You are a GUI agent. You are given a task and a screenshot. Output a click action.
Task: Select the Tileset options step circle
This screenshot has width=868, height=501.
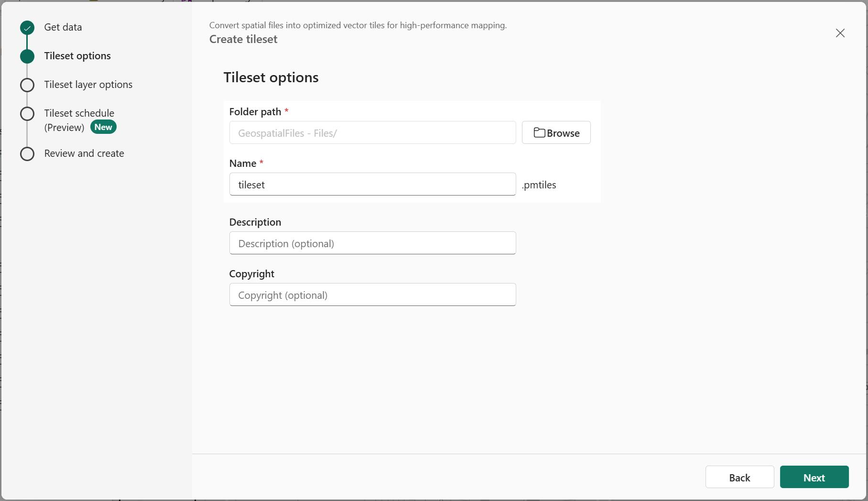27,56
